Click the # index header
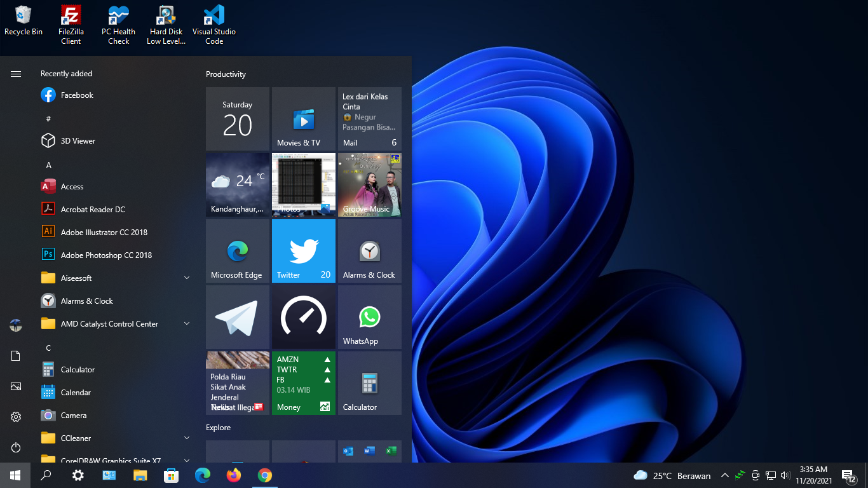 tap(48, 119)
